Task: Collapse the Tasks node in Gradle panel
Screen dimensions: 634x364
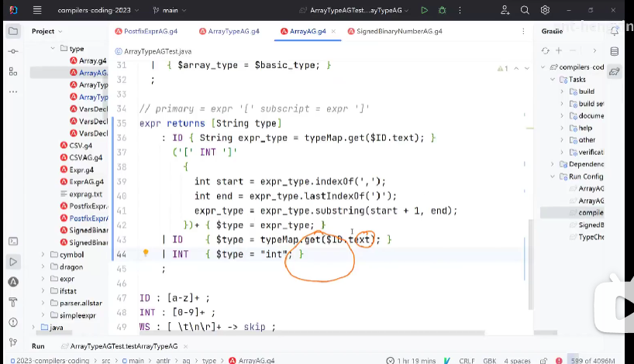Action: point(553,80)
